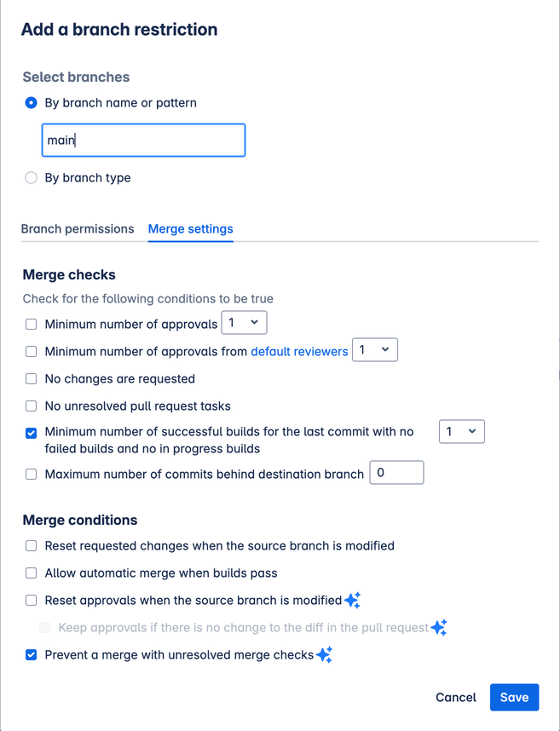560x731 pixels.
Task: Click the sparkle icon beside "Reset approvals when the source branch is modified"
Action: point(352,600)
